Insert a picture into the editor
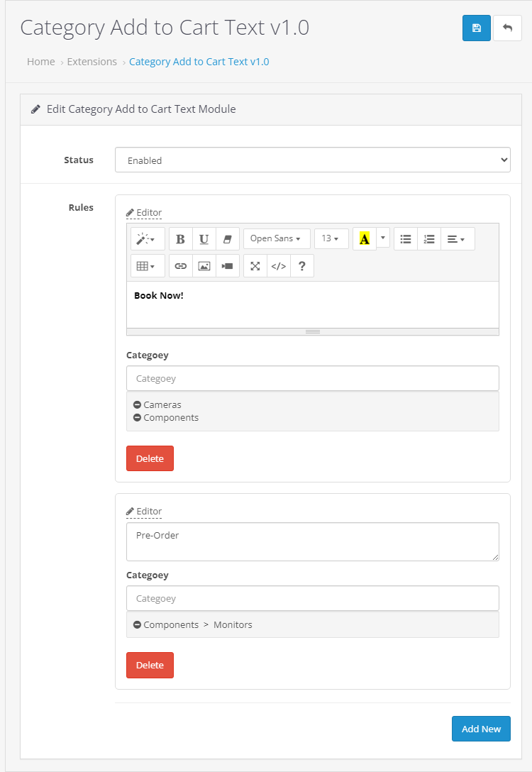This screenshot has height=772, width=532. point(204,265)
